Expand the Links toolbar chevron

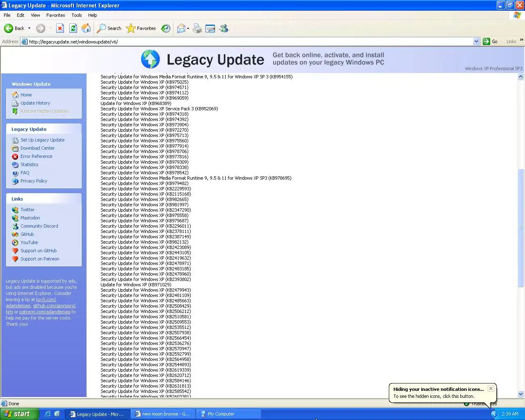(x=521, y=40)
